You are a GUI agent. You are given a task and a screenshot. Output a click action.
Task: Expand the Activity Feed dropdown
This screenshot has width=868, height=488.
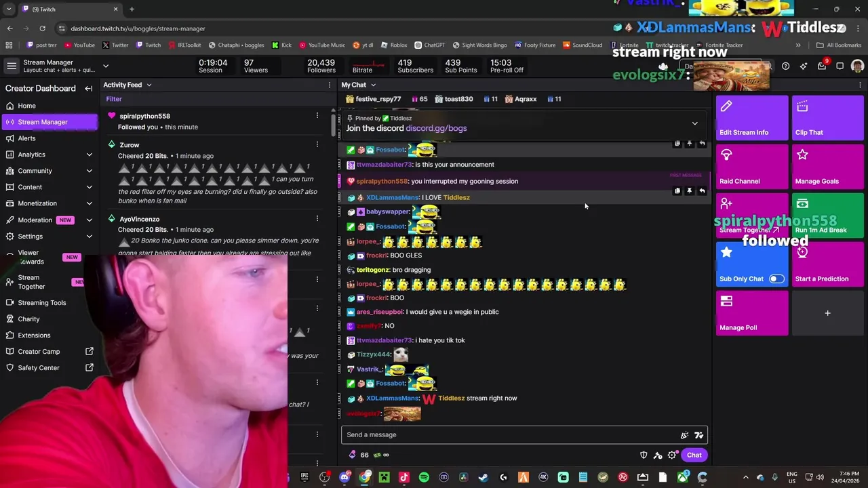pos(149,85)
